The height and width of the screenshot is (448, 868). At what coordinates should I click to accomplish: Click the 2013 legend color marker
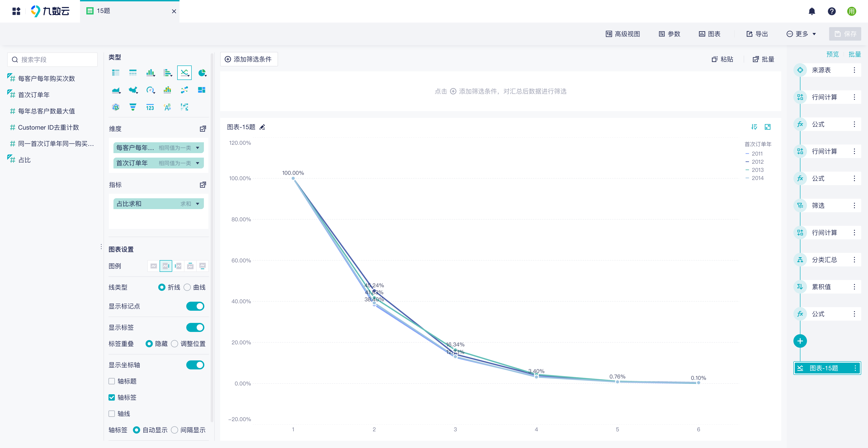coord(747,170)
